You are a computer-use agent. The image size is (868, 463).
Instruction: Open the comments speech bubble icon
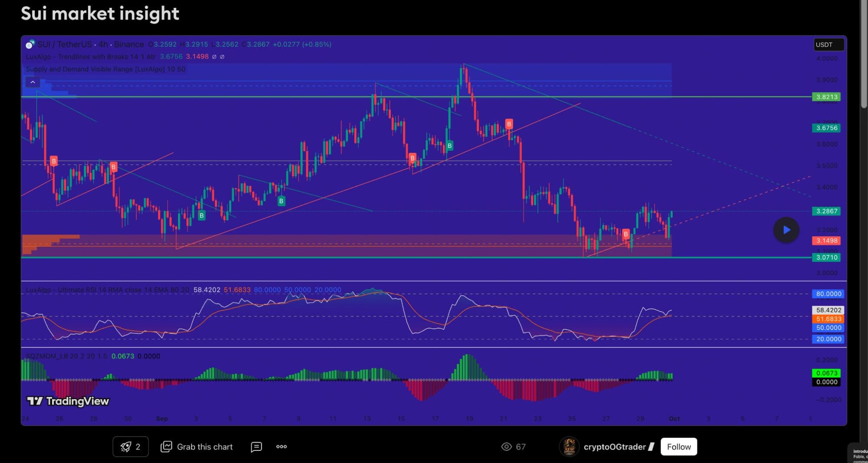pyautogui.click(x=256, y=446)
